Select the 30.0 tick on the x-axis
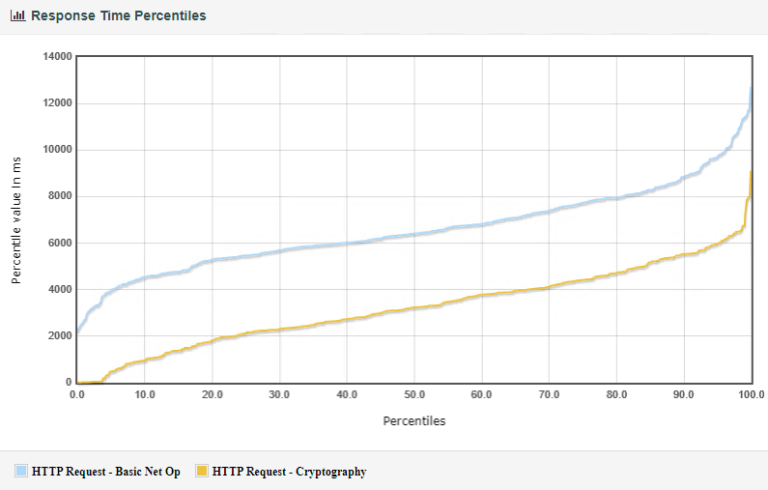 tap(279, 395)
